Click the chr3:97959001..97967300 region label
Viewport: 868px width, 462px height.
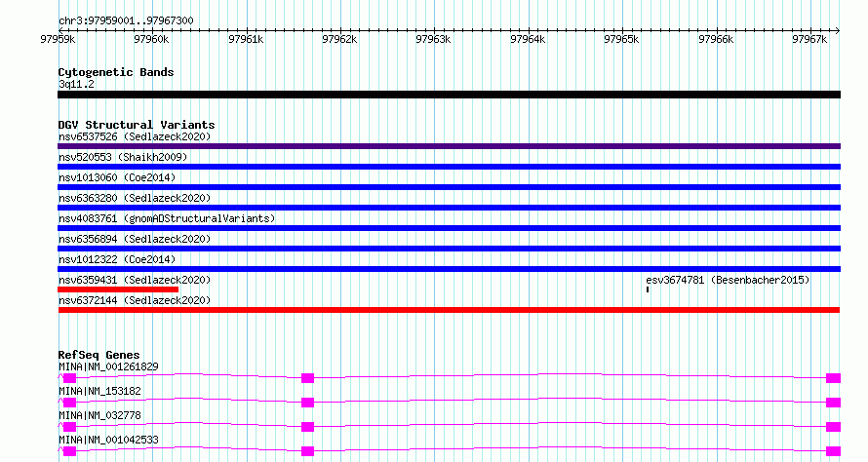click(x=126, y=20)
